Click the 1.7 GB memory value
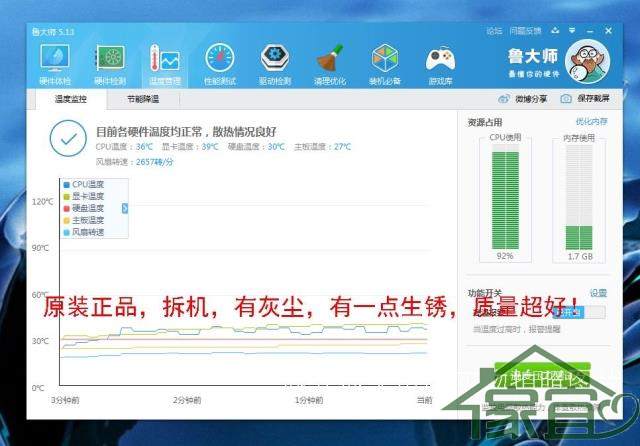This screenshot has height=446, width=640. click(x=580, y=257)
